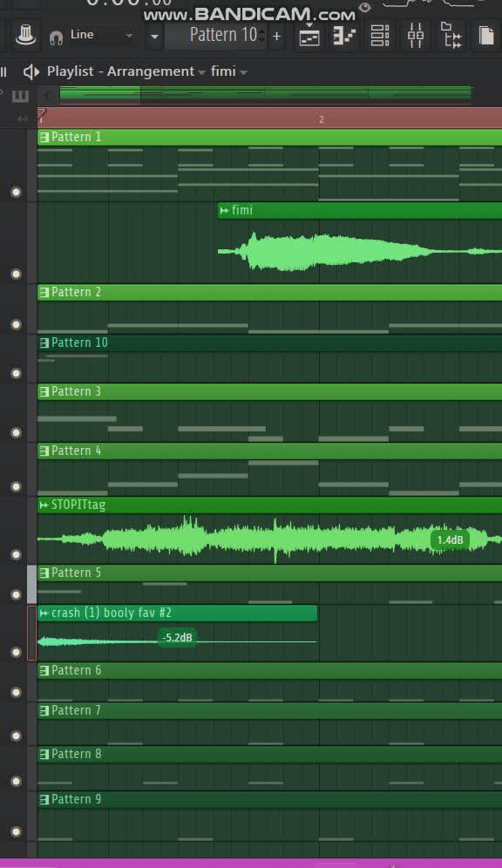Toggle the magnet snap icon
Screen dimensions: 502x868
coord(56,37)
